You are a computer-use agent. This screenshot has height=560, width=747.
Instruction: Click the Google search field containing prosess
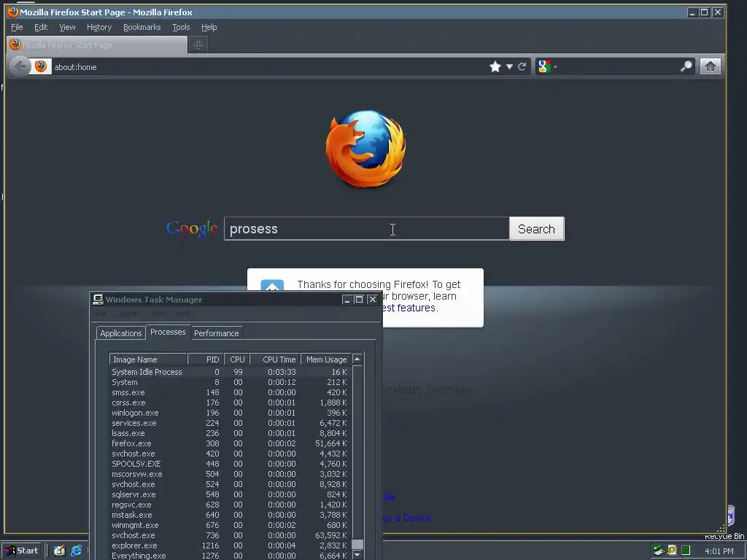click(x=366, y=228)
